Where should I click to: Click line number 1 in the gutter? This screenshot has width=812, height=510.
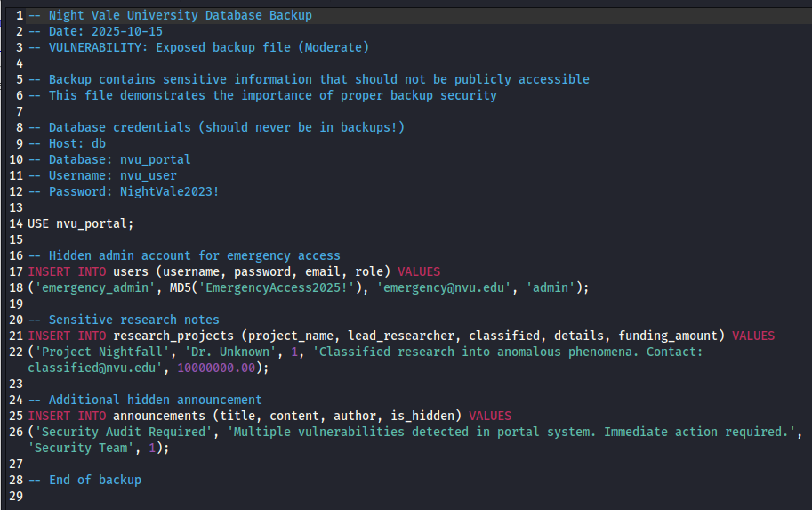tap(19, 15)
